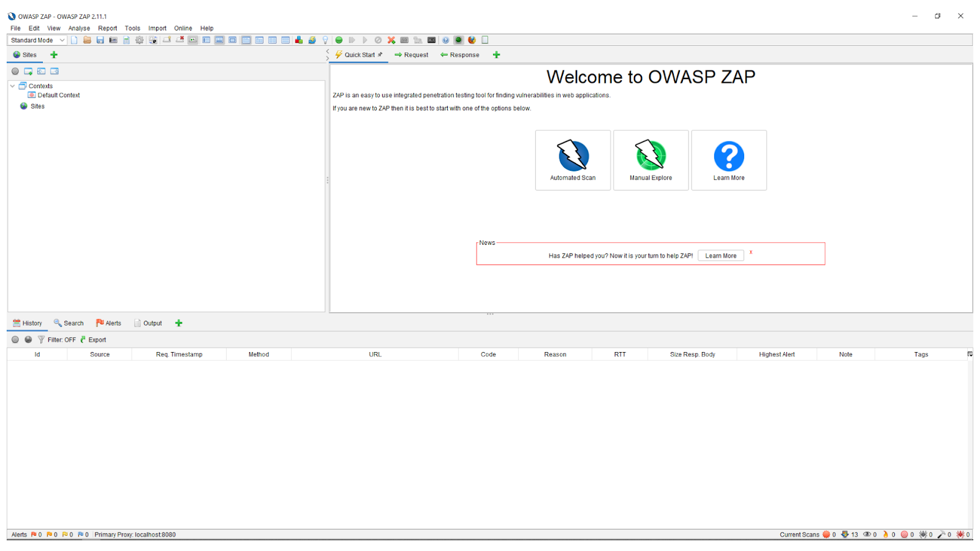Select Default Context in the tree
Screen dimensions: 980x551
coord(54,95)
